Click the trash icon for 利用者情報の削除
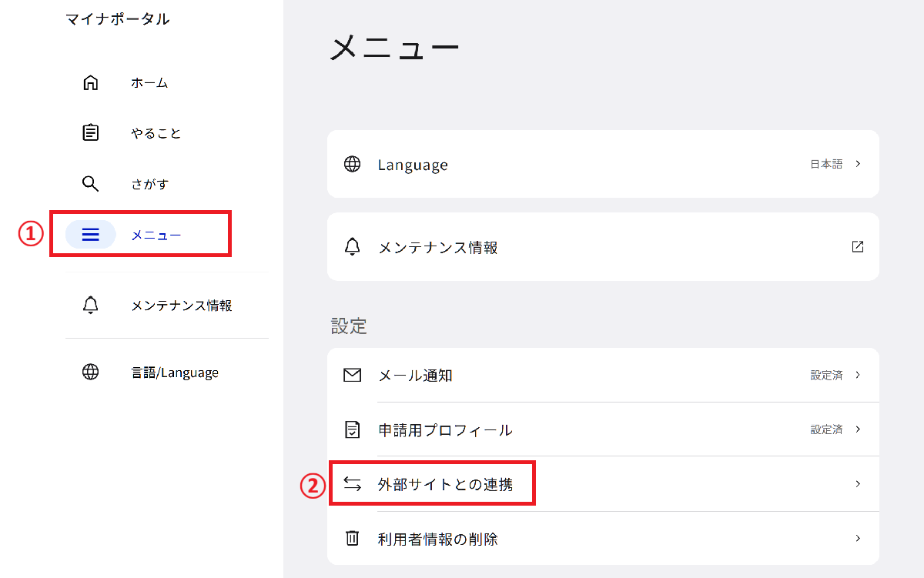924x578 pixels. [x=352, y=539]
